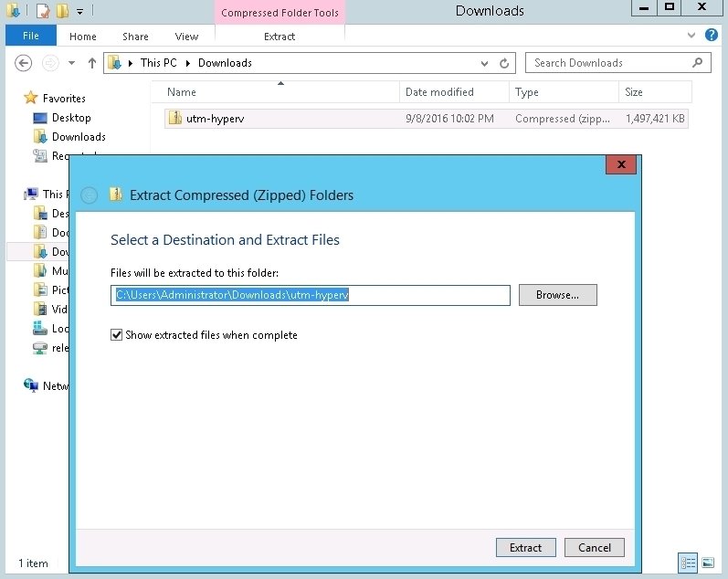Image resolution: width=728 pixels, height=579 pixels.
Task: Expand the arrow before This PC in address bar
Action: pos(131,63)
